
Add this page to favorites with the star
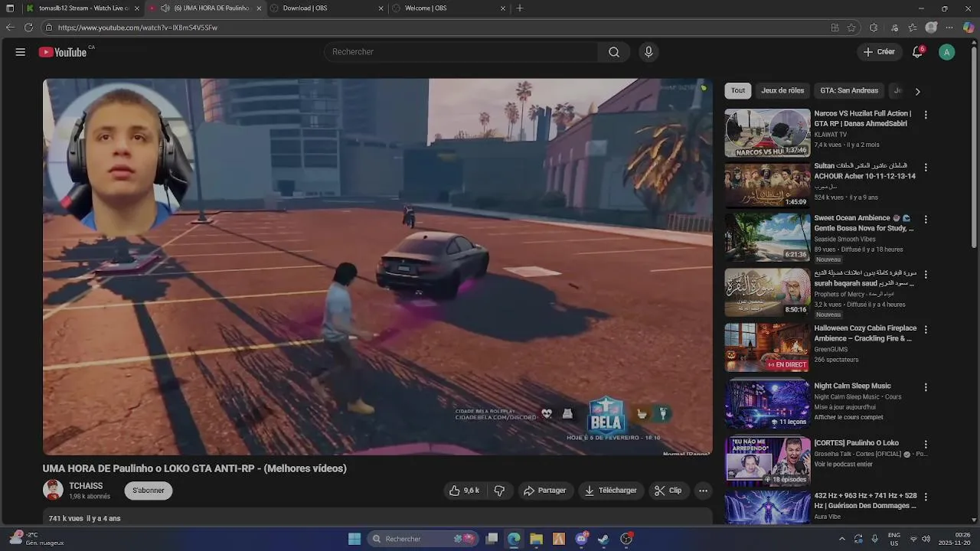[x=851, y=28]
